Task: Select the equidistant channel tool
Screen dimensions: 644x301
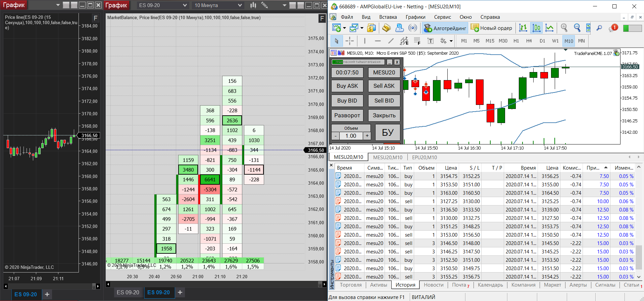Action: click(404, 41)
